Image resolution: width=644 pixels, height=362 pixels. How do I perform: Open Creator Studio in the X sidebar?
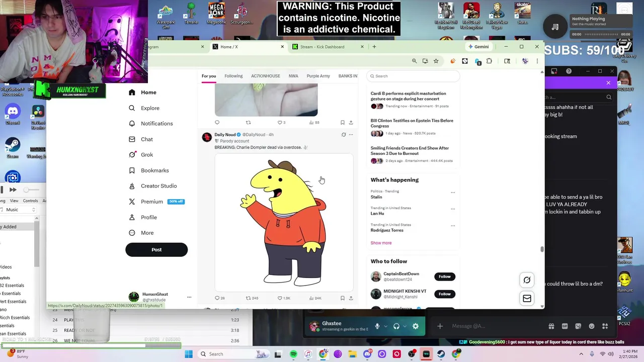click(x=152, y=186)
